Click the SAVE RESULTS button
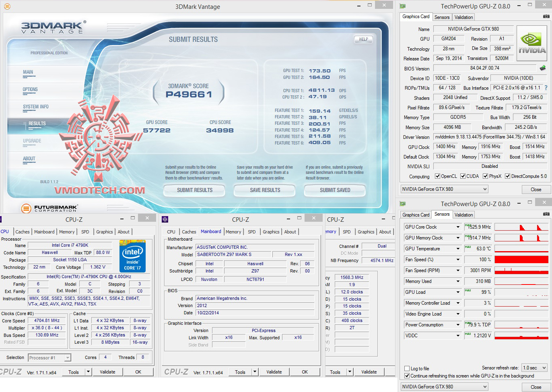Viewport: 552px width, 392px height. (265, 190)
